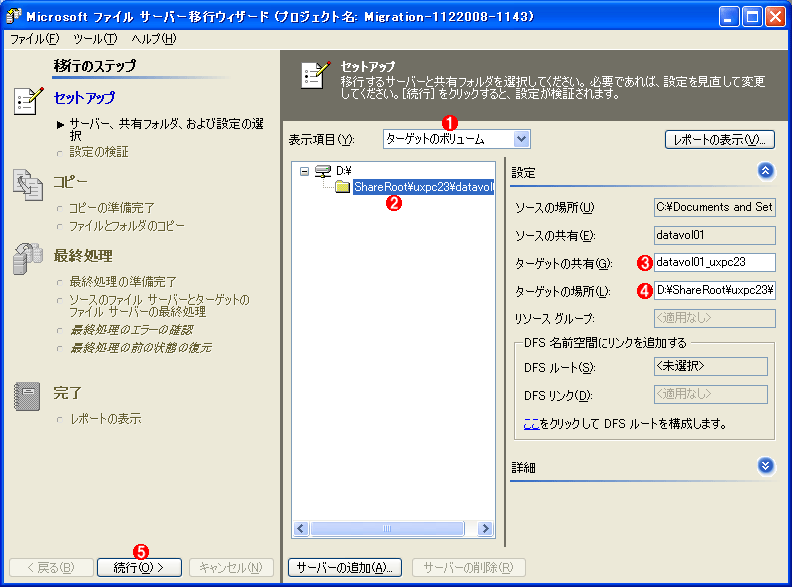792x587 pixels.
Task: Click the tree horizontal scrollbar thumb
Action: [387, 528]
